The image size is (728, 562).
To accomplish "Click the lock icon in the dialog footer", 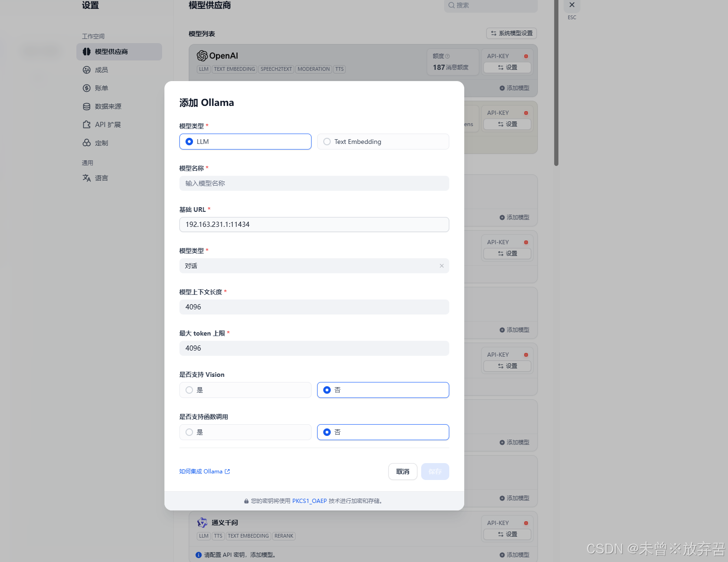I will pyautogui.click(x=246, y=501).
